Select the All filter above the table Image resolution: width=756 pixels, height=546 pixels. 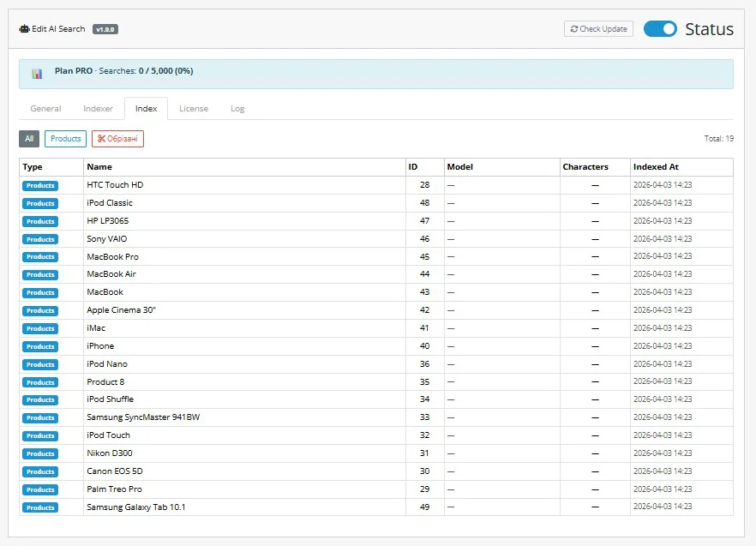pyautogui.click(x=29, y=138)
